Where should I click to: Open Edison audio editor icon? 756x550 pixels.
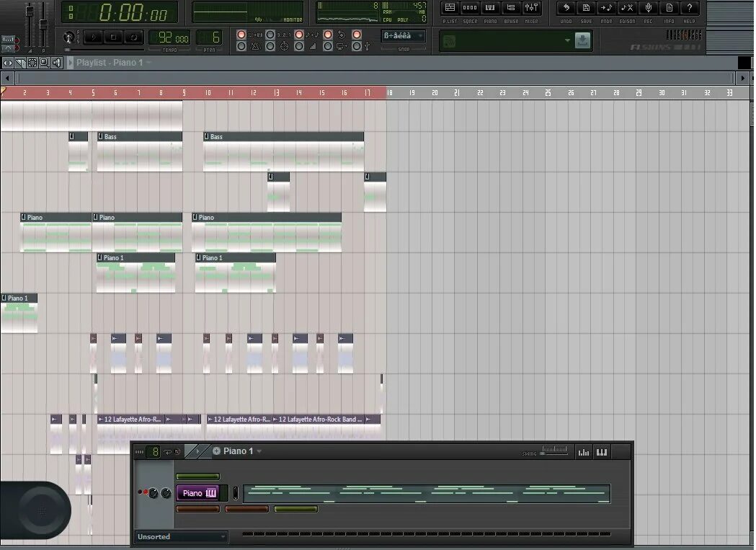tap(627, 8)
